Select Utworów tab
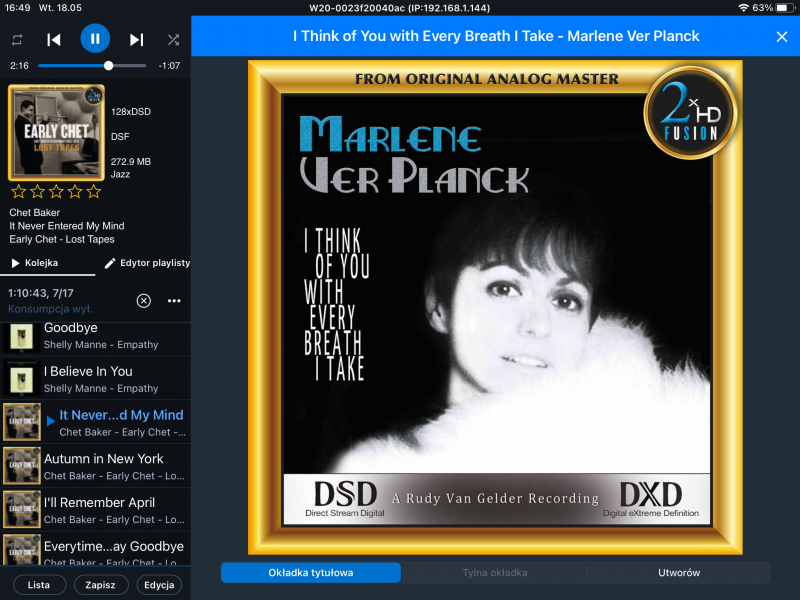Image resolution: width=800 pixels, height=600 pixels. 679,572
